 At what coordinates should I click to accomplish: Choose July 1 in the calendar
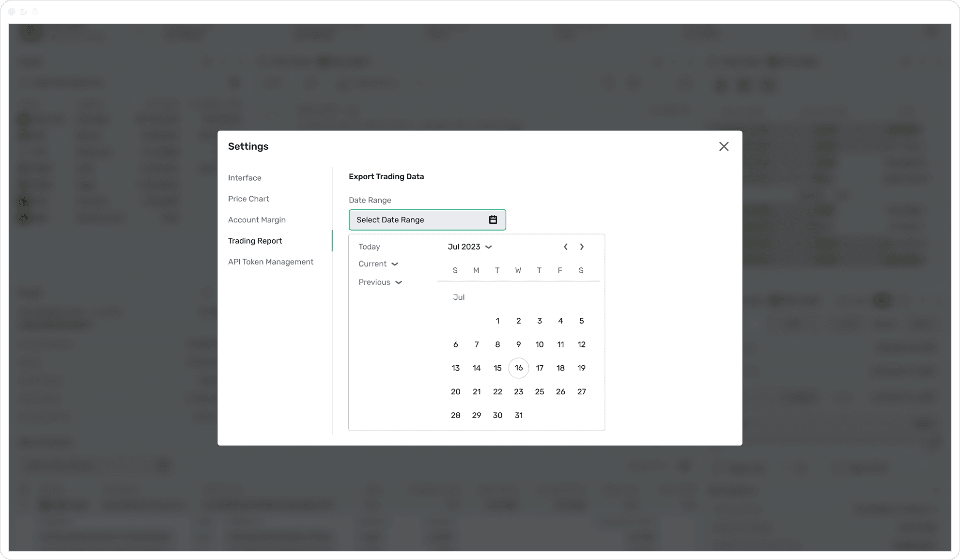coord(497,321)
